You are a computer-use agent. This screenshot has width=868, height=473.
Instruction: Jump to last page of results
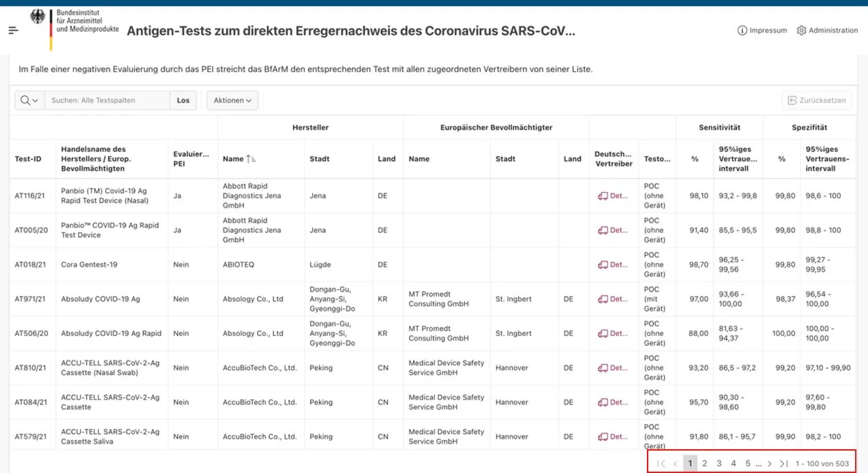tap(784, 463)
